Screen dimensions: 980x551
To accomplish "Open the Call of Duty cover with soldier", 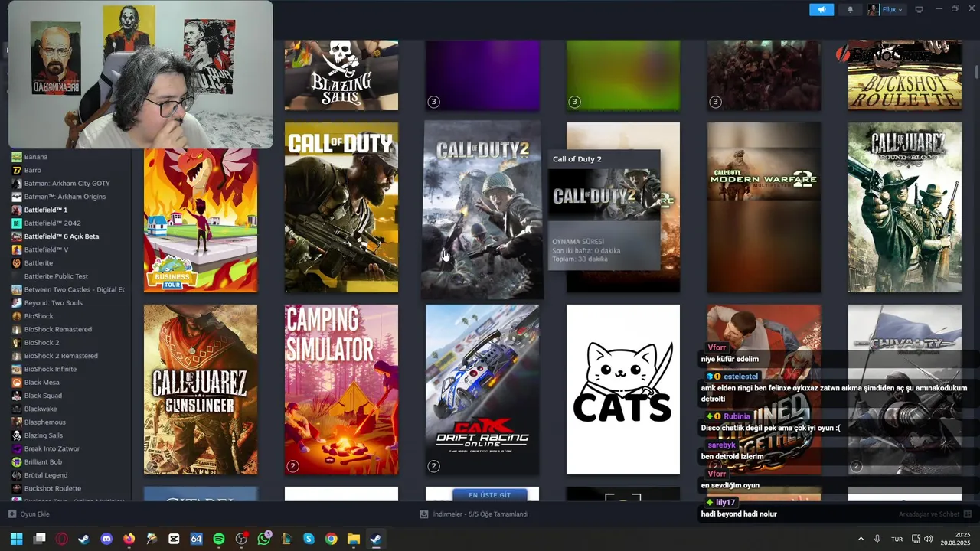I will click(341, 207).
